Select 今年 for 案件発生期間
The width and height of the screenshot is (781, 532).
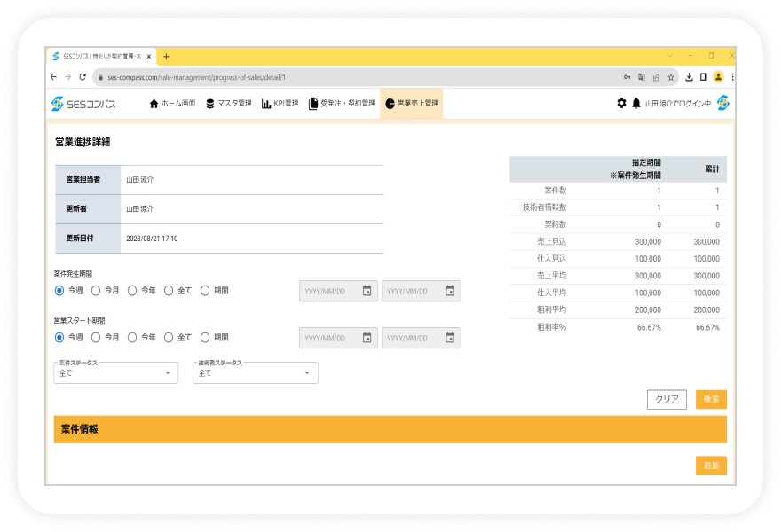pos(132,291)
